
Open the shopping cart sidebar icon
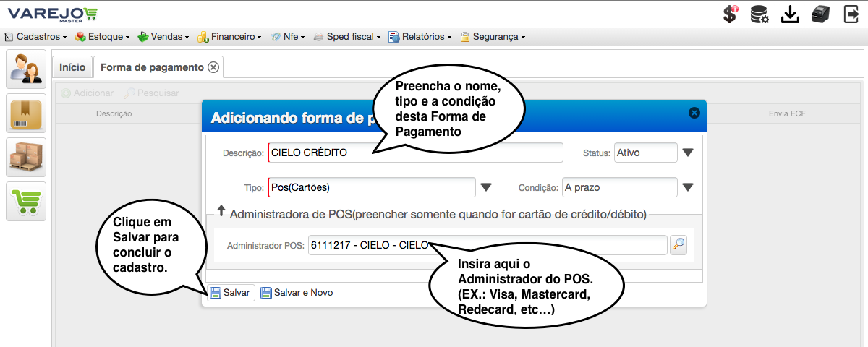tap(26, 201)
